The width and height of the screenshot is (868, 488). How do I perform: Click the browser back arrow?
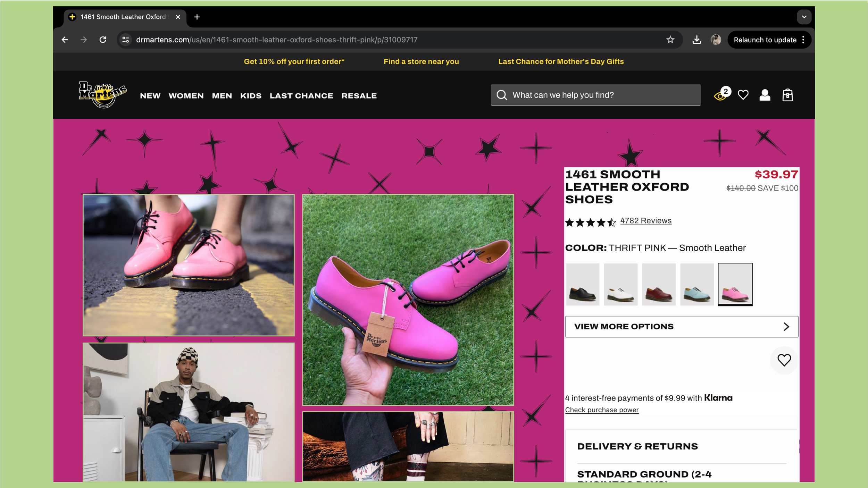pyautogui.click(x=65, y=40)
